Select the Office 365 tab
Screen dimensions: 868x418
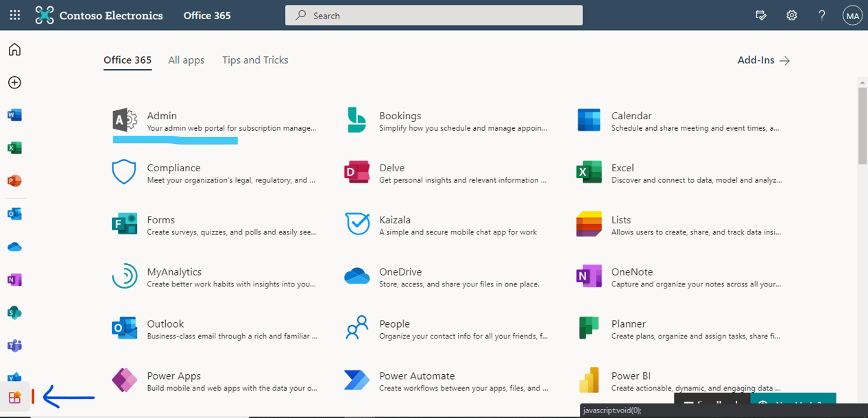pyautogui.click(x=128, y=60)
